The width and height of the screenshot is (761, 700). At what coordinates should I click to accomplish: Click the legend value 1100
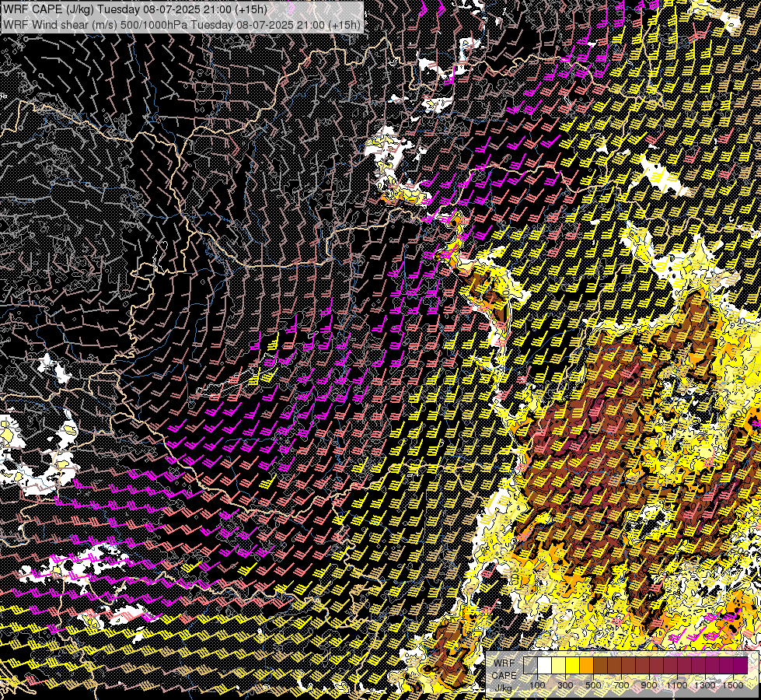click(676, 685)
